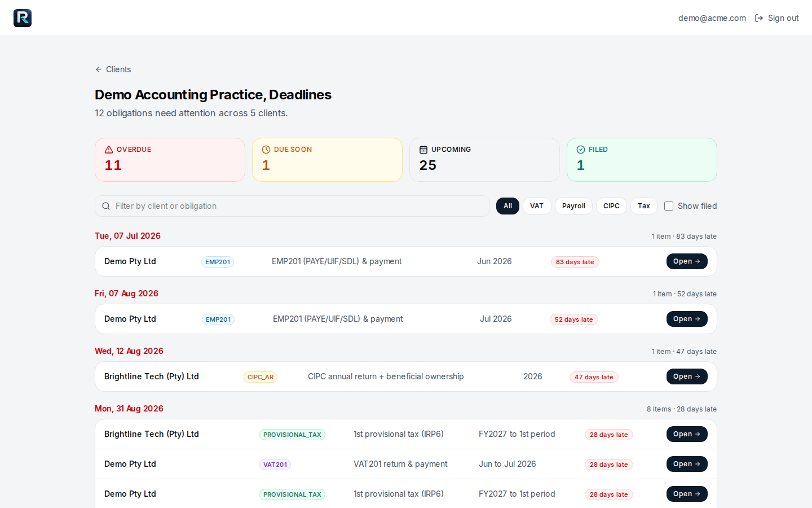The width and height of the screenshot is (812, 508).
Task: Click the Mon, 31 Aug 2026 date heading
Action: (x=129, y=409)
